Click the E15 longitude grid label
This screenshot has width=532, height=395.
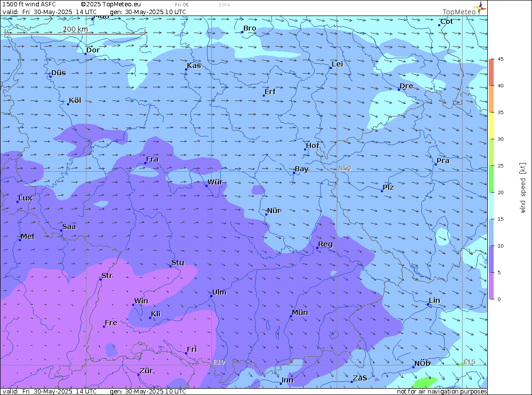[470, 362]
